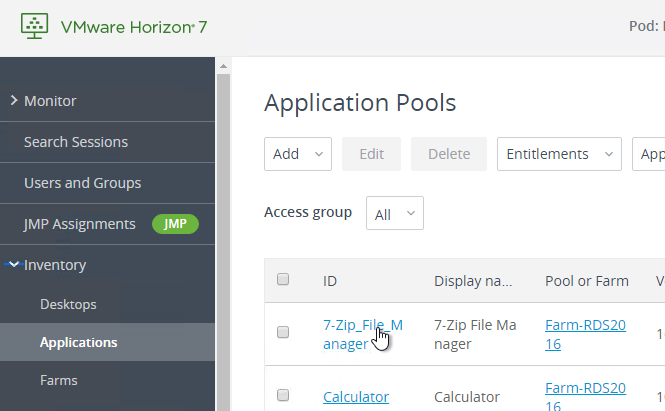
Task: Open Farms under Inventory
Action: [59, 380]
